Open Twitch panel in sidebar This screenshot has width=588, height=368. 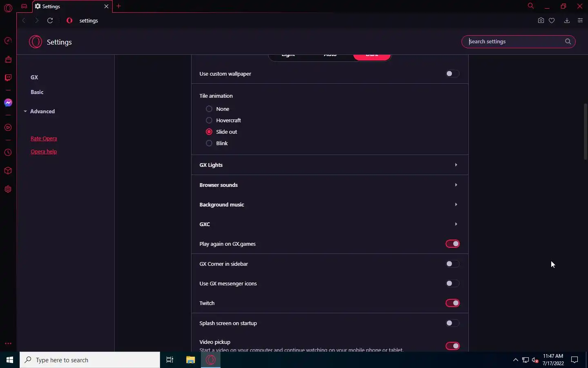[8, 78]
